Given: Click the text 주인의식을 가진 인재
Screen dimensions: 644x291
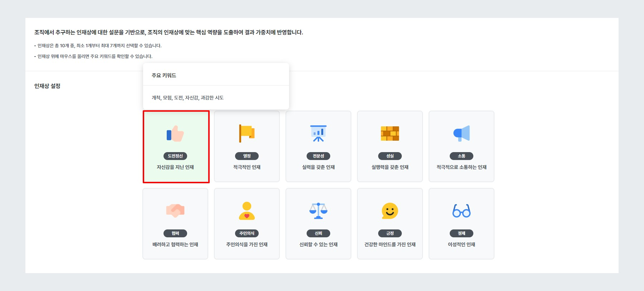Looking at the screenshot, I should click(247, 244).
